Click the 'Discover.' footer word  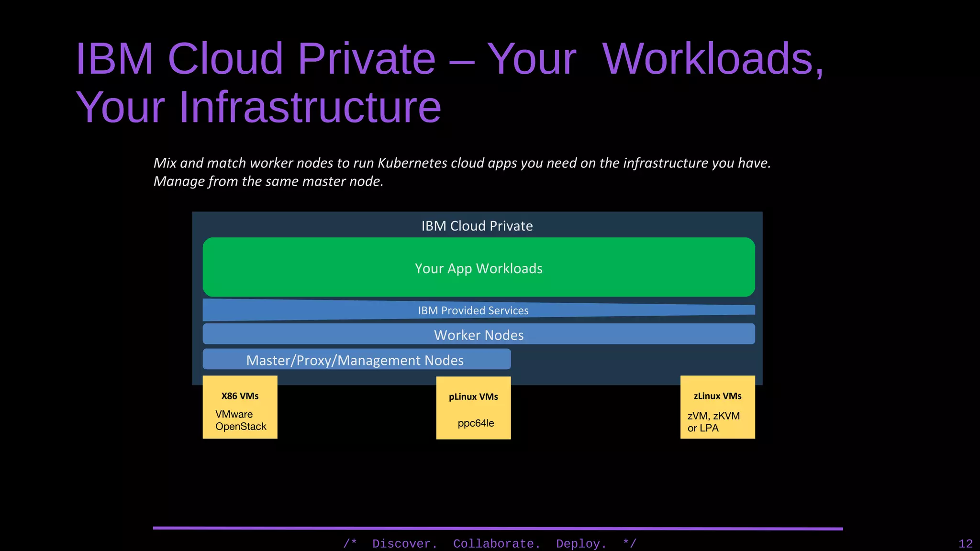405,544
